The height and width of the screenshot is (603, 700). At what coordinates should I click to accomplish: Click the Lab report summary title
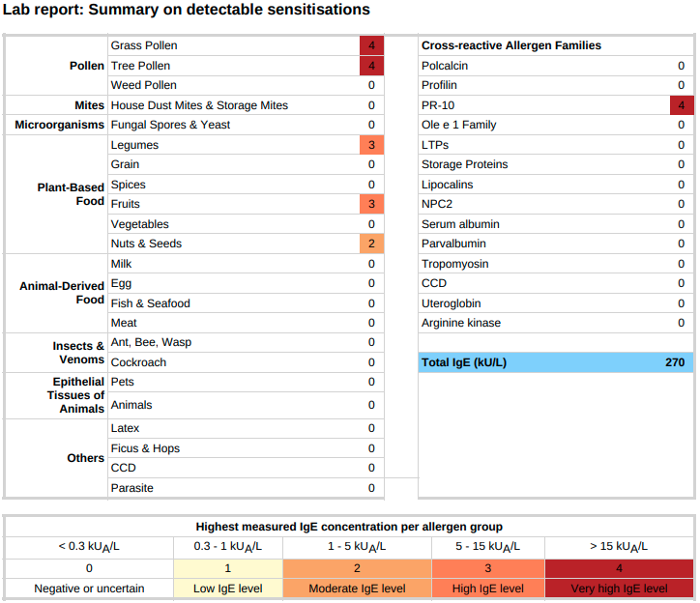pyautogui.click(x=186, y=10)
